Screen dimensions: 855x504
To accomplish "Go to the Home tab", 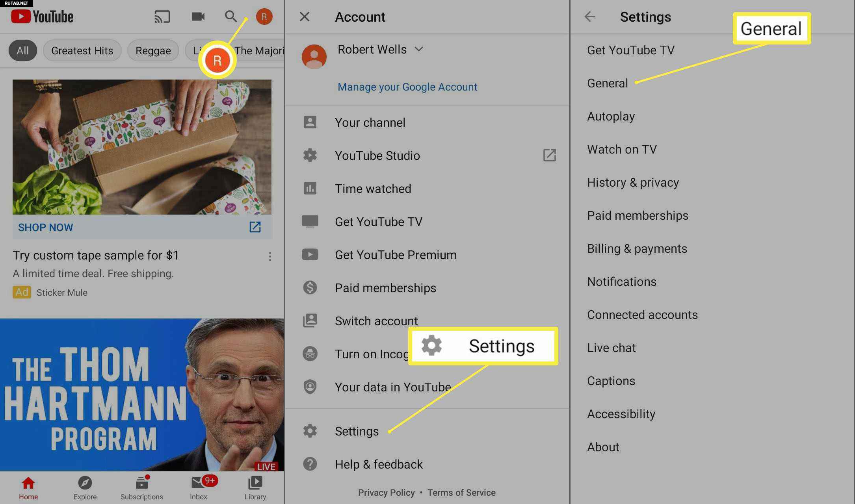I will click(x=28, y=488).
